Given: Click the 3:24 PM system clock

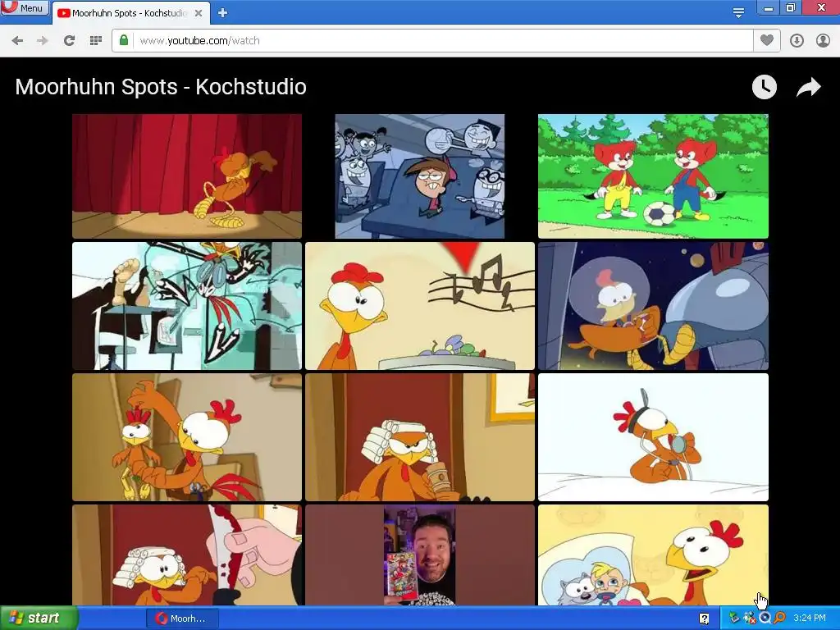Looking at the screenshot, I should click(x=809, y=619).
